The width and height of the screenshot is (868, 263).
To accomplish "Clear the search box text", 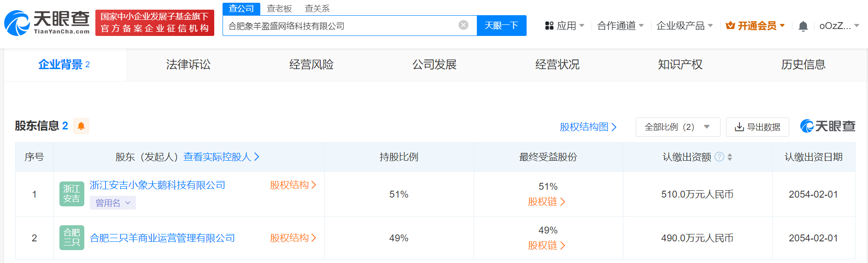I will pos(463,25).
